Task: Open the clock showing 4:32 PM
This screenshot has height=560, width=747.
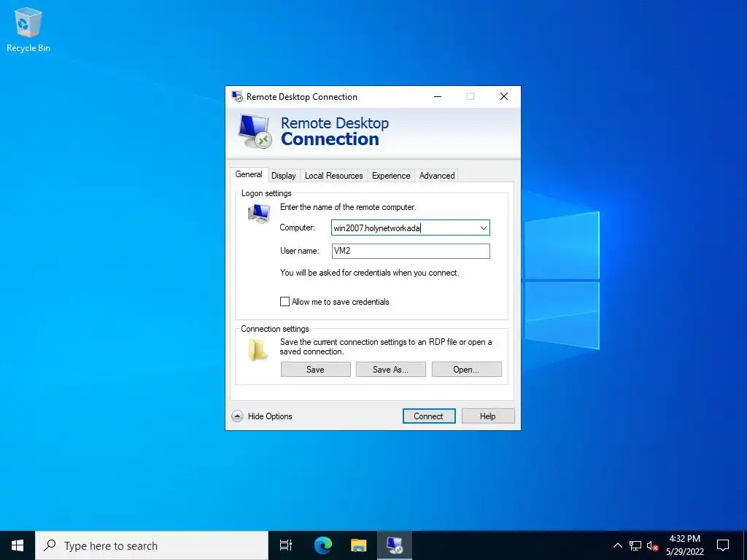Action: (x=684, y=545)
